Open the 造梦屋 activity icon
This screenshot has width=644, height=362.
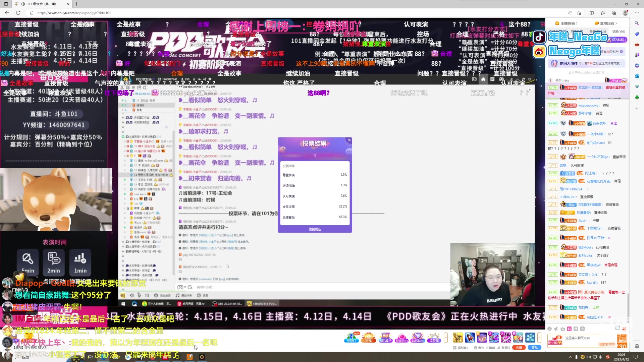coord(434,338)
